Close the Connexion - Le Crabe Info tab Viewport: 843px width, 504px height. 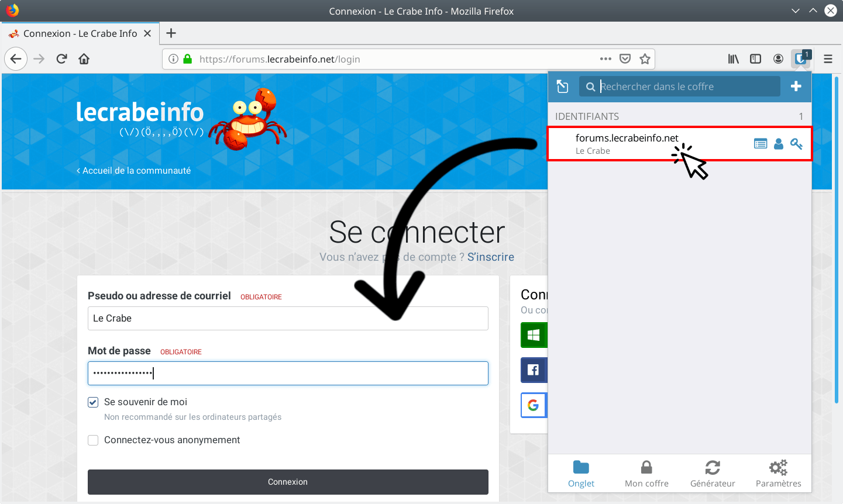pos(147,33)
